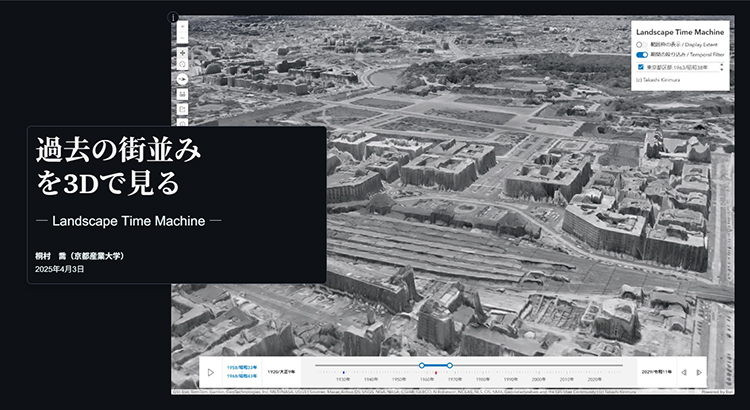Turn off the Temporal Filter toggle
The image size is (750, 410).
pos(641,55)
